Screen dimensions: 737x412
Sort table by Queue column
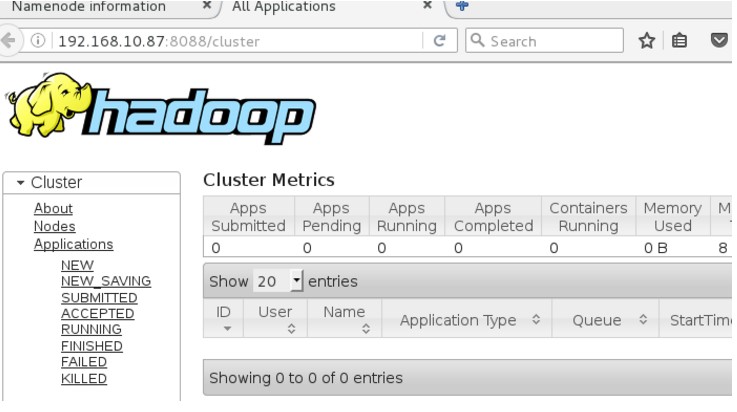[605, 319]
